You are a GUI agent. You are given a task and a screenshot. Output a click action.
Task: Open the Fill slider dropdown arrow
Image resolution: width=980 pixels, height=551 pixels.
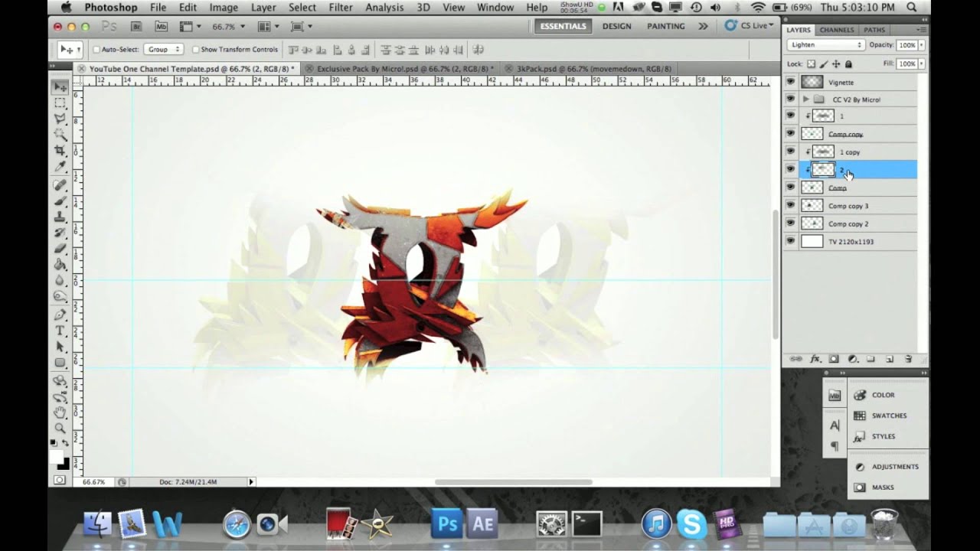[921, 64]
